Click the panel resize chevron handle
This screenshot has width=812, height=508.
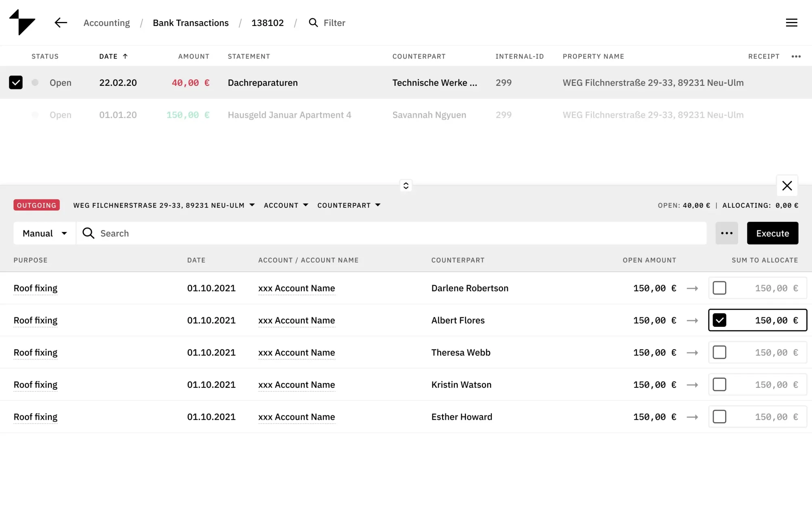pyautogui.click(x=406, y=186)
